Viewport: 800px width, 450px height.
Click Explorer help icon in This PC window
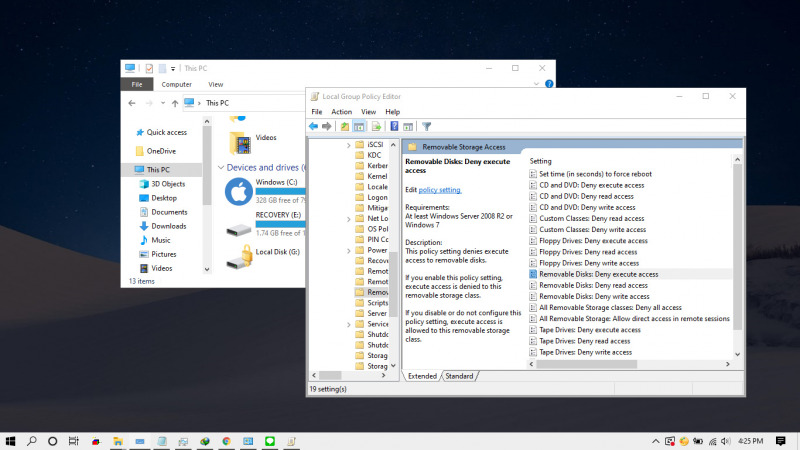[549, 84]
